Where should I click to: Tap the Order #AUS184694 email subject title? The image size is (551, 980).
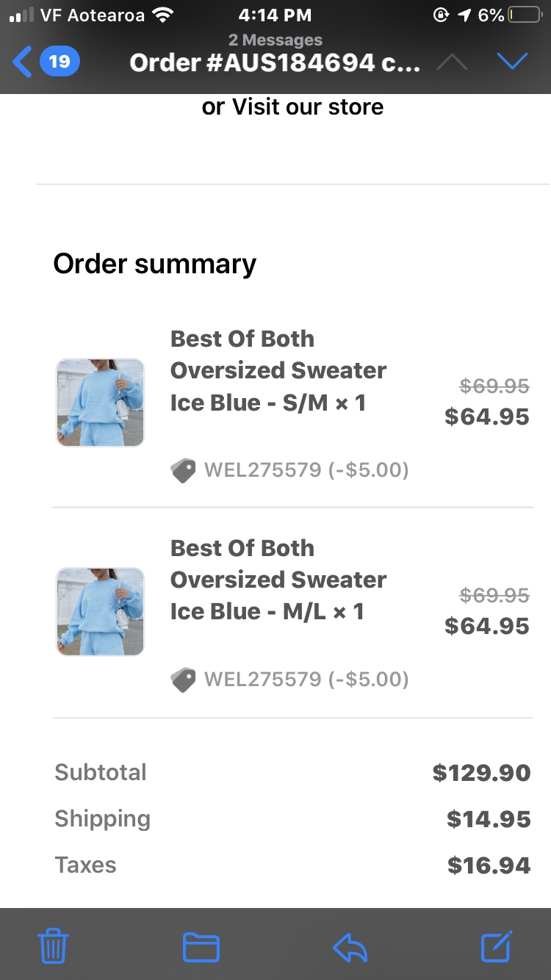[275, 63]
